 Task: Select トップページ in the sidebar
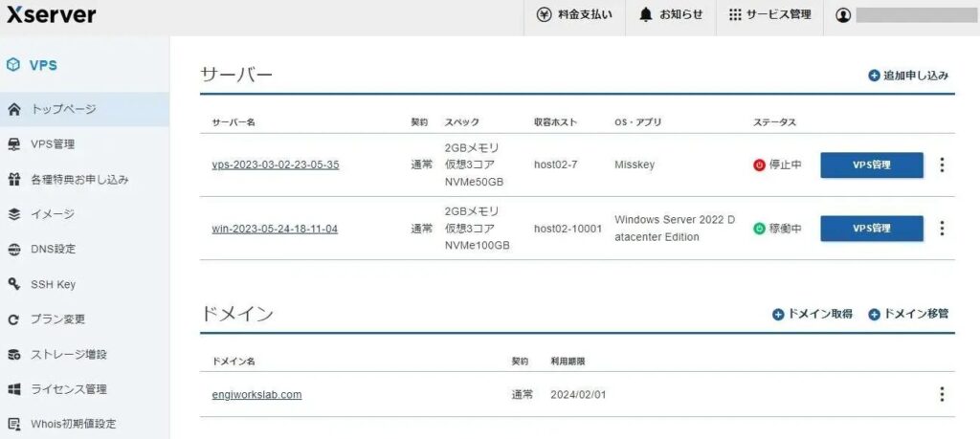coord(84,109)
